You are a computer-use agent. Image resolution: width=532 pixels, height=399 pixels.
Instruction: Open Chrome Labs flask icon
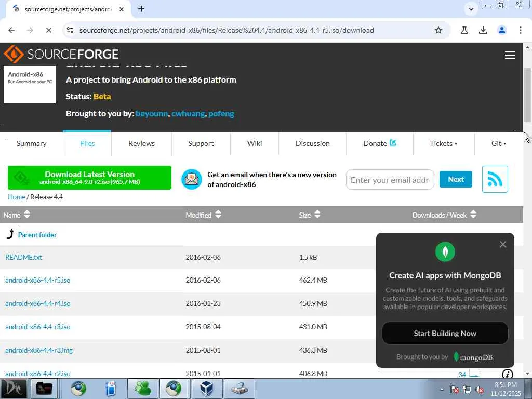(x=464, y=30)
